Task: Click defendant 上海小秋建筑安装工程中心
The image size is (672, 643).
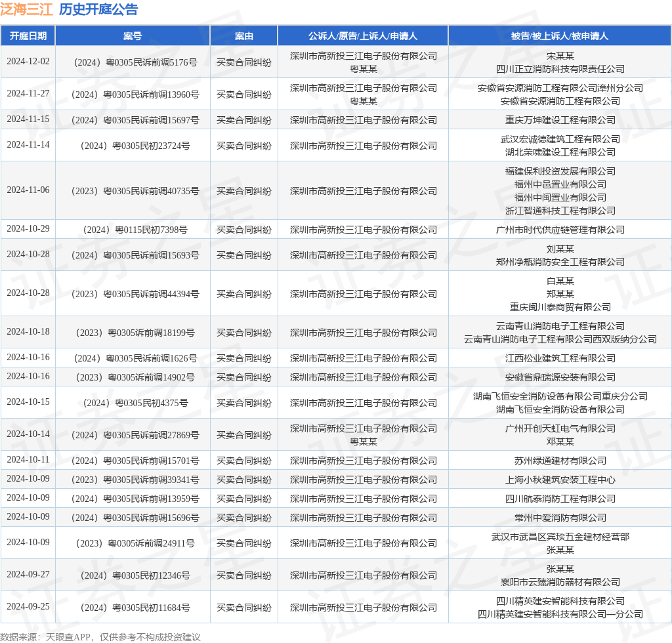Action: [x=560, y=480]
